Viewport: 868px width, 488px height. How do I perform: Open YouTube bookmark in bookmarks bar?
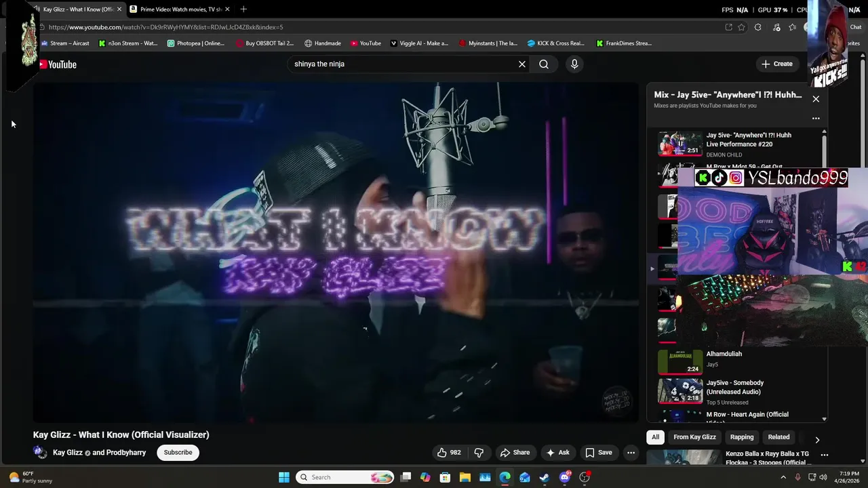click(366, 43)
